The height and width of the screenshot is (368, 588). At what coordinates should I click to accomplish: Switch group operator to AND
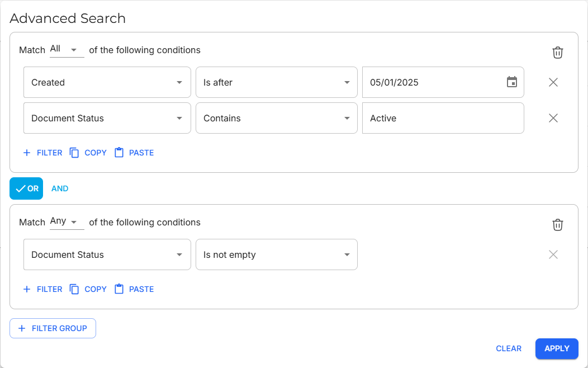coord(60,188)
